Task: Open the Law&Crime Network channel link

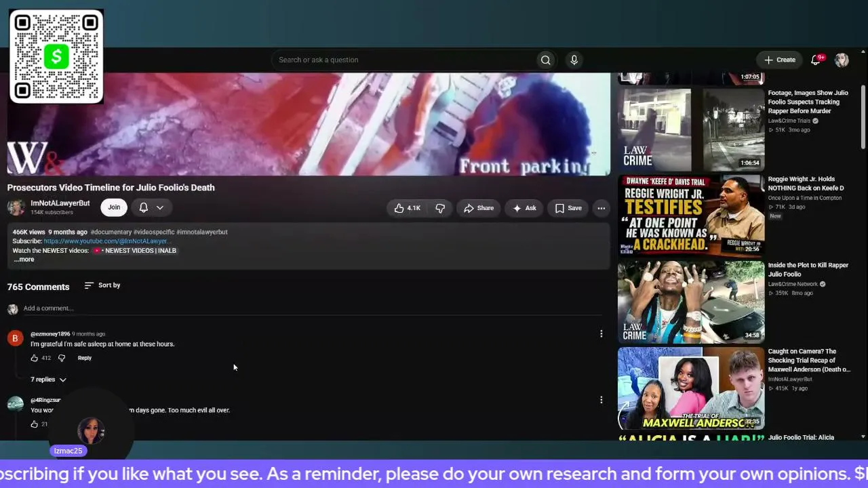Action: (x=793, y=284)
